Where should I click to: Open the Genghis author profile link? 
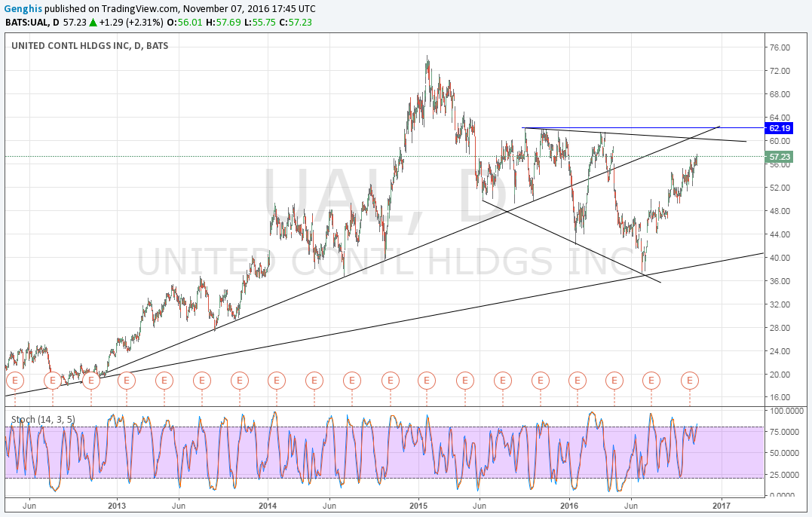click(23, 9)
